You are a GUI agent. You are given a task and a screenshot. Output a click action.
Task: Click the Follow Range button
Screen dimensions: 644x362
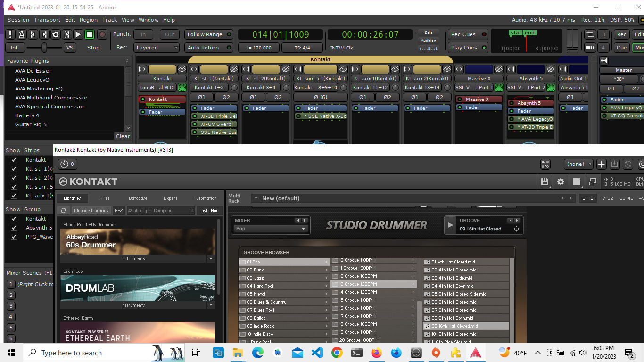[x=208, y=34]
